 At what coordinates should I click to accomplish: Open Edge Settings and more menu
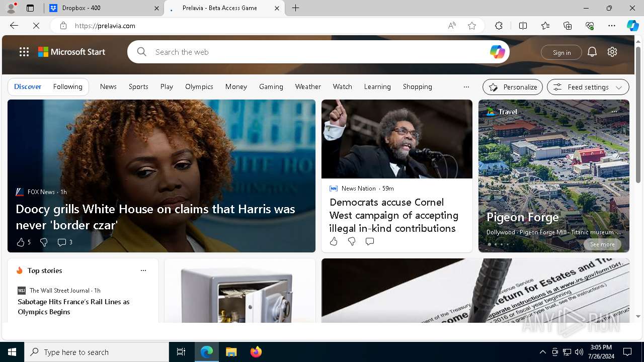[x=612, y=26]
